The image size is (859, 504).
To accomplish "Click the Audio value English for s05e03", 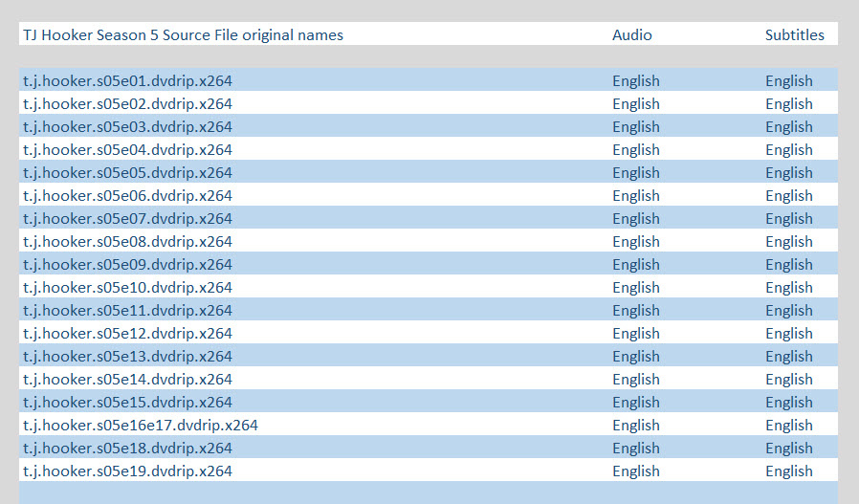I will pyautogui.click(x=635, y=127).
